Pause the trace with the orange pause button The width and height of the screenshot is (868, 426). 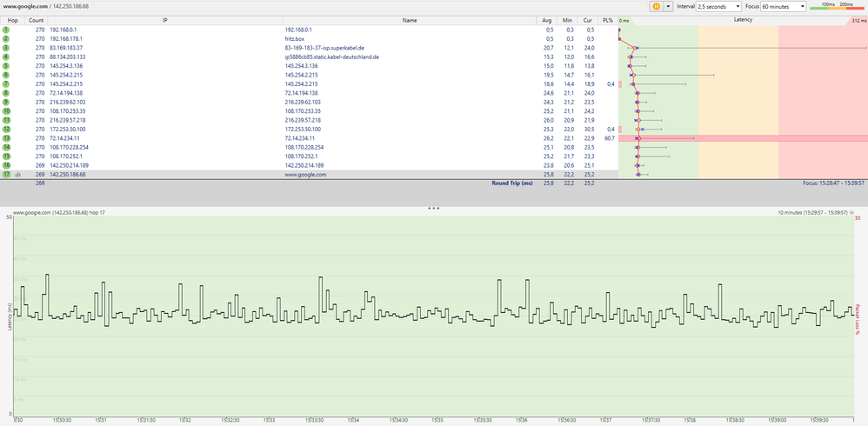[x=656, y=6]
